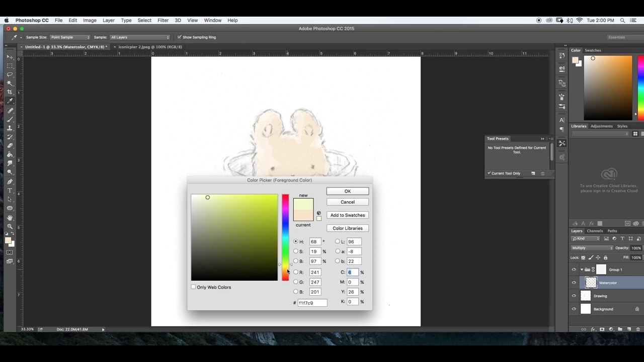Click the foreground color swatch in toolbar
The height and width of the screenshot is (362, 644).
(8, 240)
